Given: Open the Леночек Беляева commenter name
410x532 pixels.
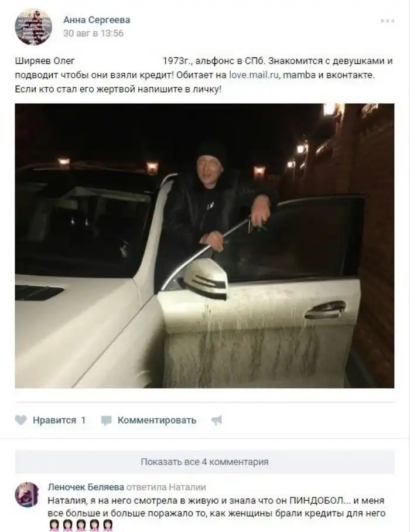Looking at the screenshot, I should tap(86, 487).
